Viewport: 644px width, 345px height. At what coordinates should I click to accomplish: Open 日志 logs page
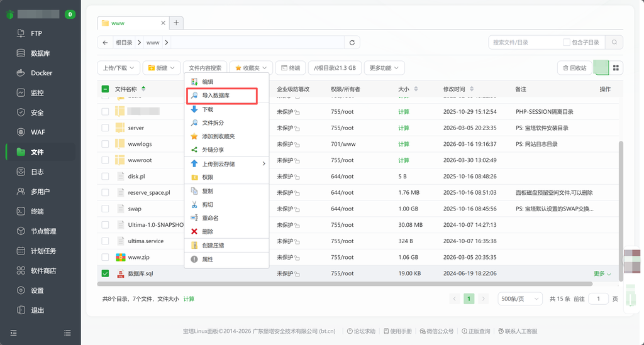37,172
